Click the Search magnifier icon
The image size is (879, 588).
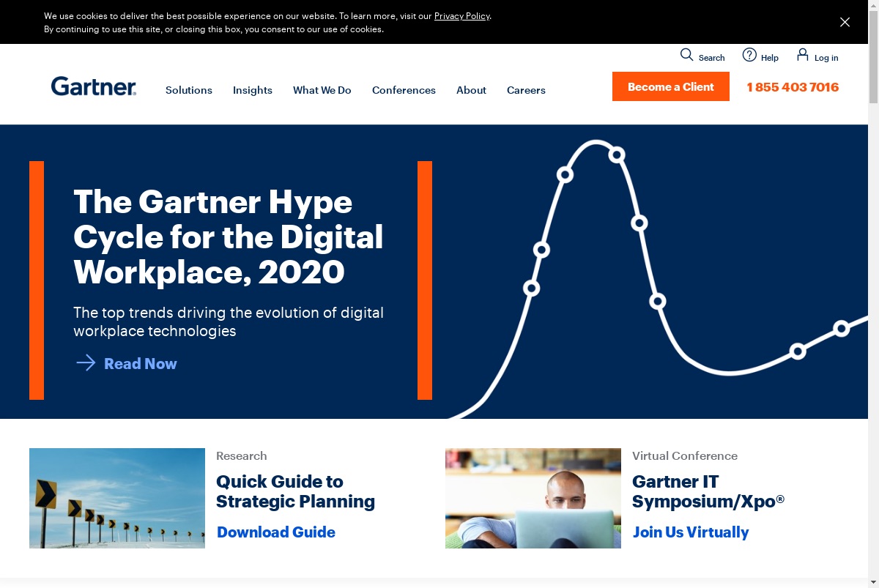pyautogui.click(x=686, y=55)
